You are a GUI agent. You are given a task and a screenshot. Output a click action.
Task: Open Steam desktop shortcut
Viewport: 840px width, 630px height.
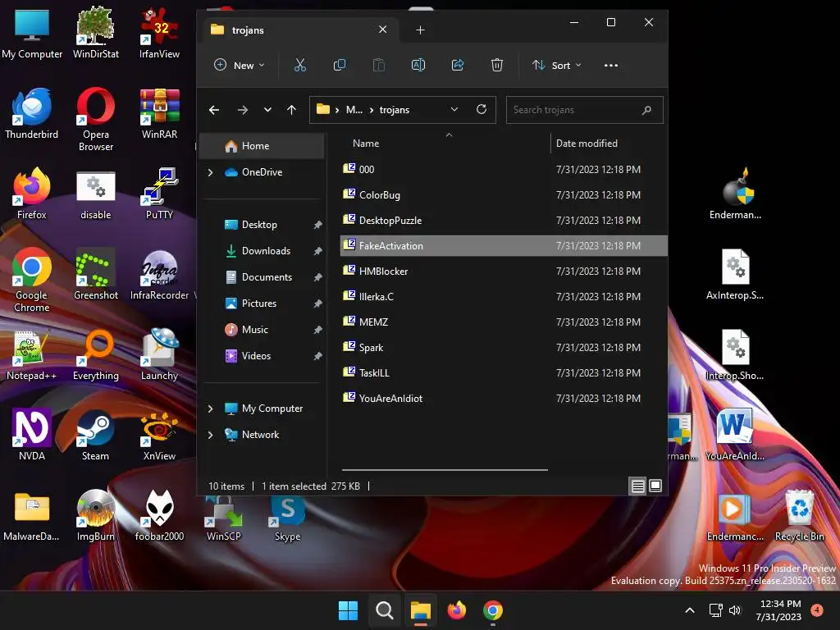(x=95, y=435)
